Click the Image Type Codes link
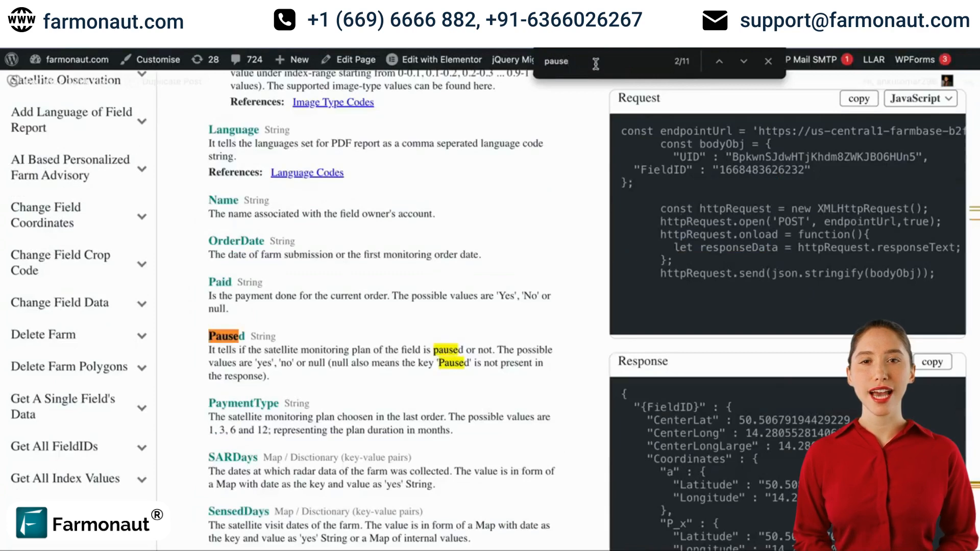Screen dimensions: 980x551 pos(333,102)
